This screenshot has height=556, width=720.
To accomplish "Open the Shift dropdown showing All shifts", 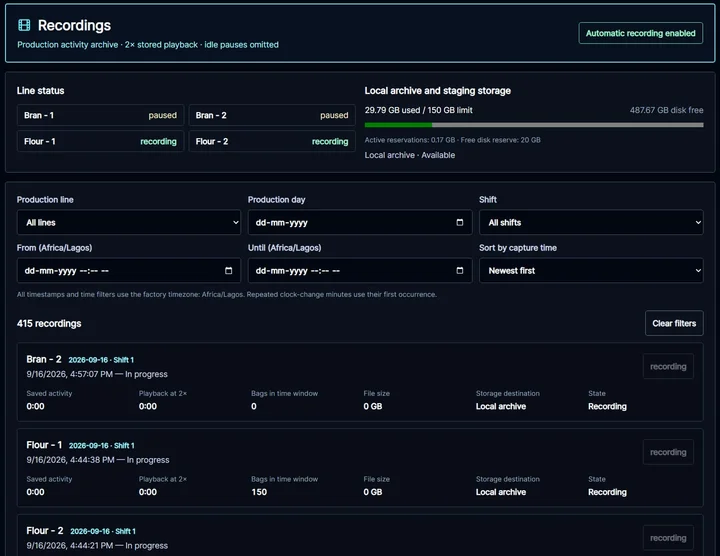I will pyautogui.click(x=591, y=222).
